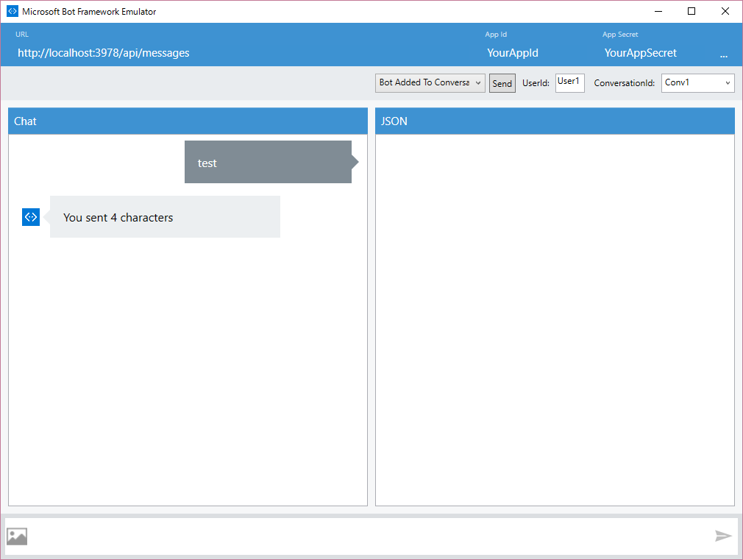Focus the message text input box

[371, 536]
